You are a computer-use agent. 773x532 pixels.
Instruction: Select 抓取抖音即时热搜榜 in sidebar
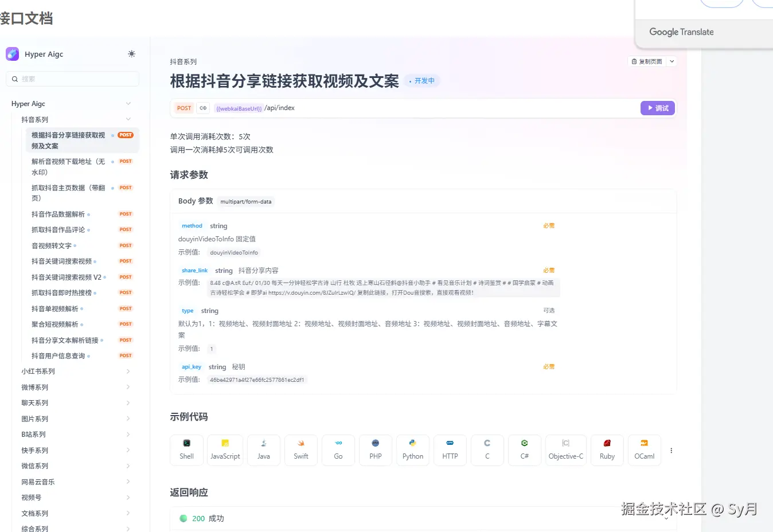[x=82, y=293]
